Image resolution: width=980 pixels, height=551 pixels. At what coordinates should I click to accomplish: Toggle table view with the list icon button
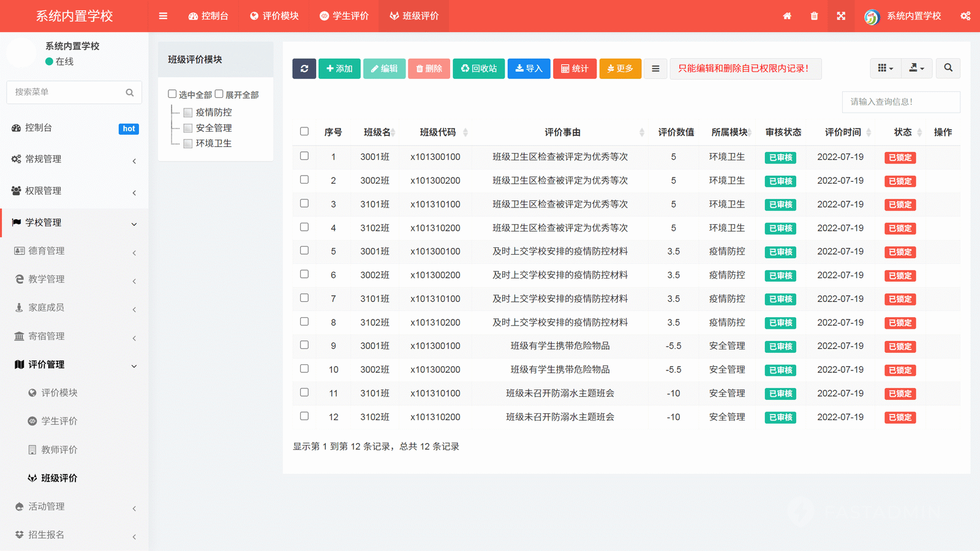click(x=655, y=69)
